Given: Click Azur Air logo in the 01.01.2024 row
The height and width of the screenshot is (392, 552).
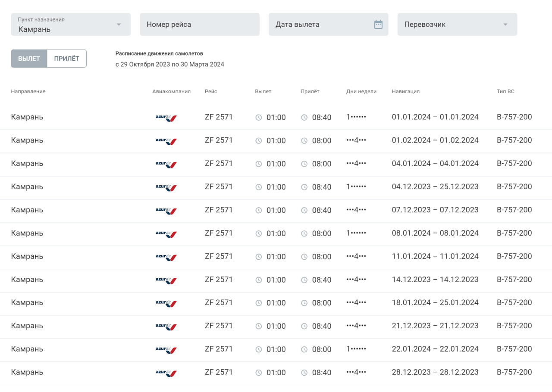Looking at the screenshot, I should pyautogui.click(x=166, y=118).
